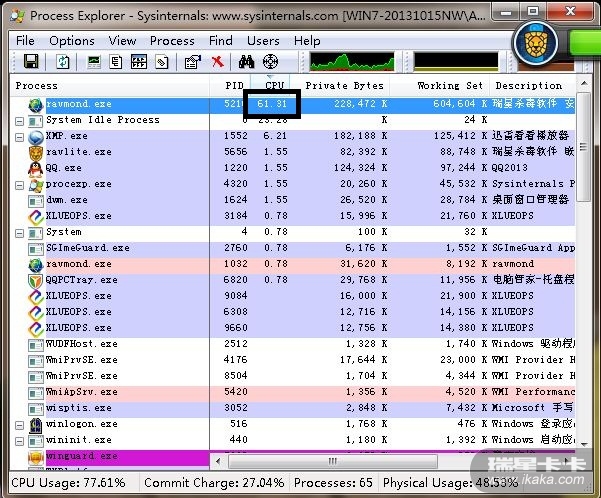Select the WmiApSrv.exe process row

click(292, 392)
